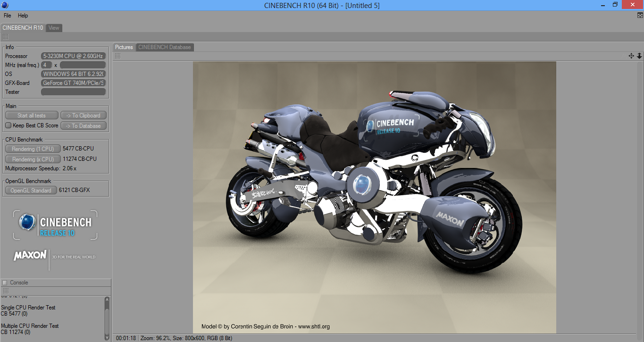Click the 00:01:18 render time in the status bar
The image size is (644, 342).
(x=126, y=338)
